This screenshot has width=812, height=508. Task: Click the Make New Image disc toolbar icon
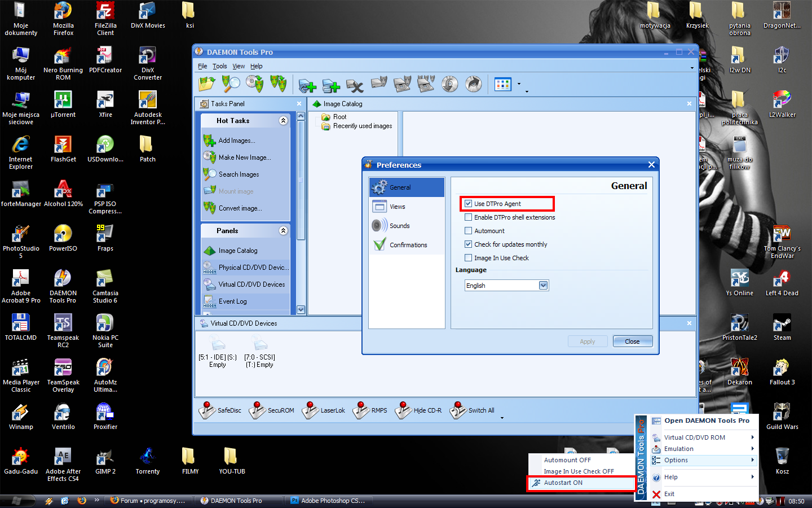[254, 84]
